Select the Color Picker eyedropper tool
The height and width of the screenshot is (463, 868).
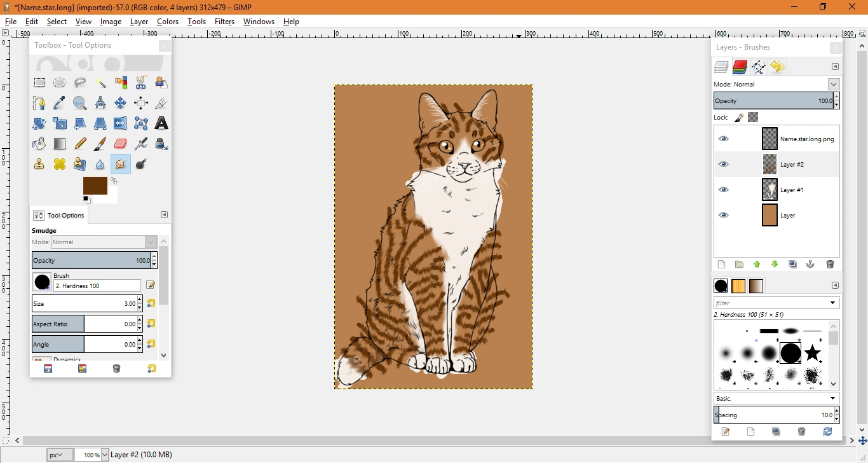click(60, 103)
